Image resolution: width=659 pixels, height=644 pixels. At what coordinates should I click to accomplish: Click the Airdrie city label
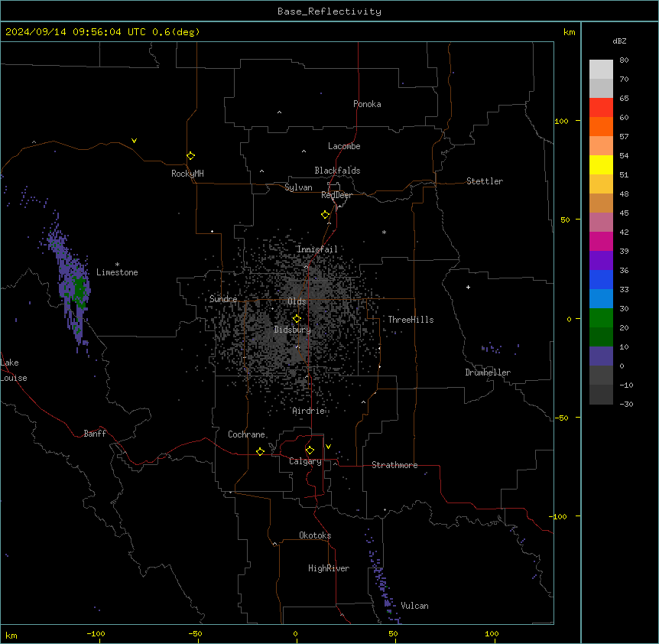pyautogui.click(x=309, y=411)
